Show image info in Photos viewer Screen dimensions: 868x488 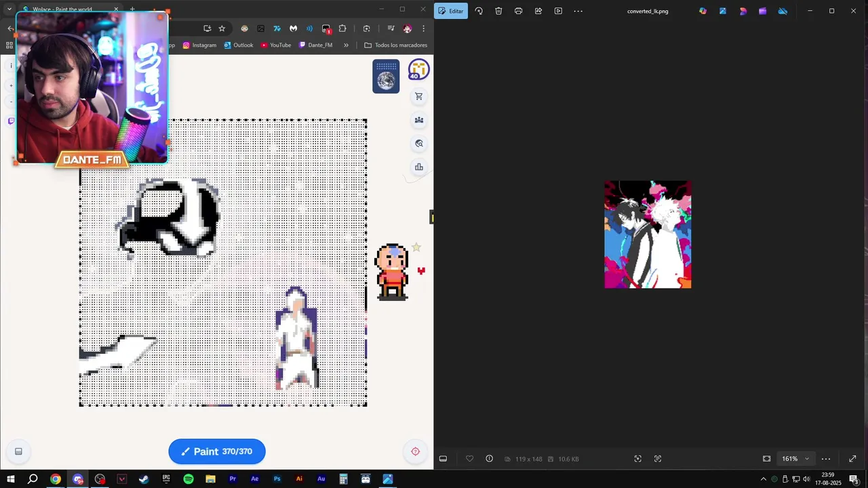pos(489,459)
